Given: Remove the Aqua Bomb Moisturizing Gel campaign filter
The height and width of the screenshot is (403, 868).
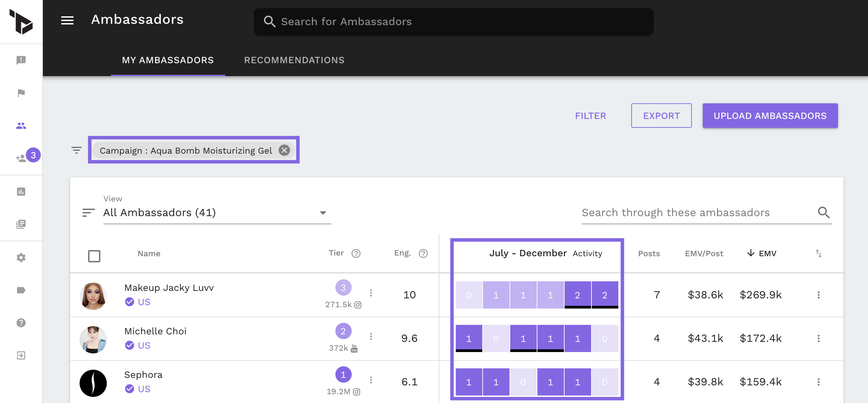Looking at the screenshot, I should pyautogui.click(x=284, y=150).
